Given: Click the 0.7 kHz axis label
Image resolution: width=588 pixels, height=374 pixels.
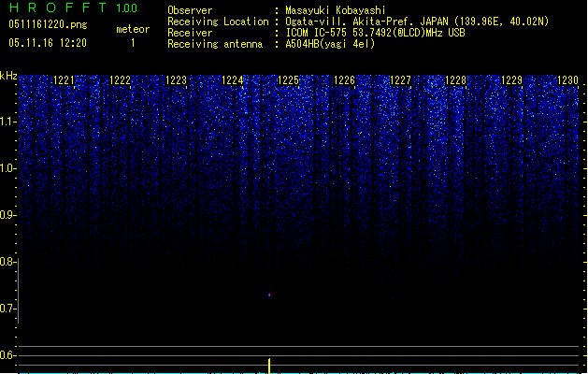Looking at the screenshot, I should tap(7, 309).
